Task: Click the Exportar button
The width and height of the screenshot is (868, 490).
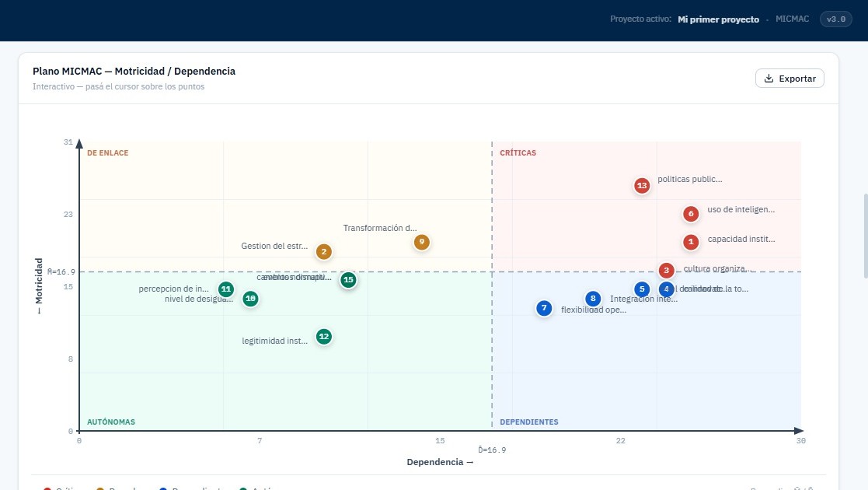Action: (790, 79)
